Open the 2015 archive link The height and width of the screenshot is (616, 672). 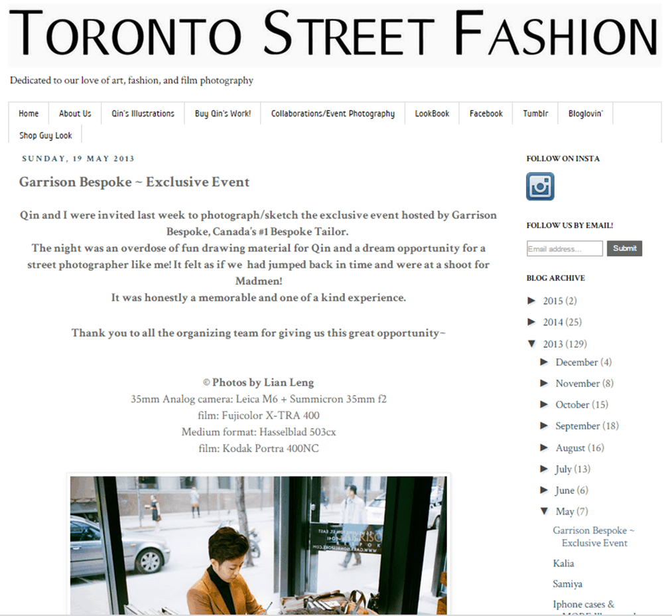pos(553,301)
